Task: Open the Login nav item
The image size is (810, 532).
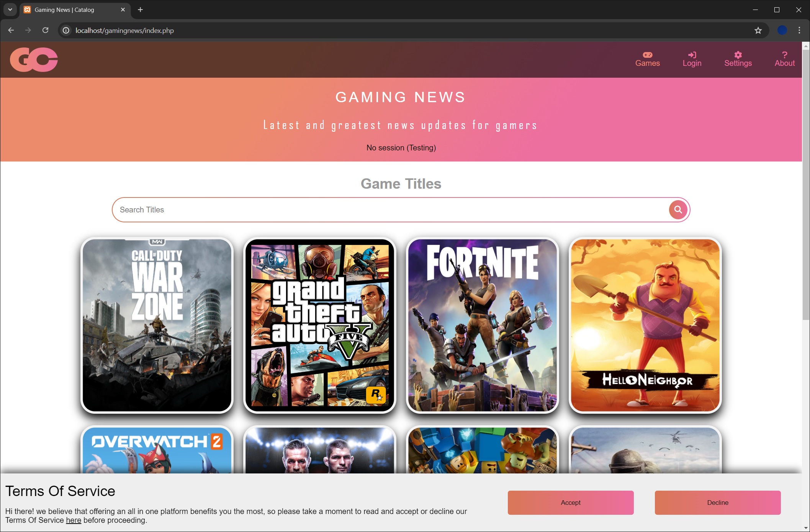Action: click(x=692, y=59)
